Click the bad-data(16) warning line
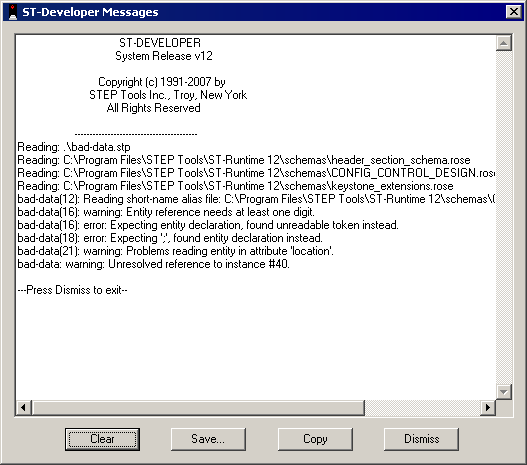Image resolution: width=527 pixels, height=465 pixels. (x=166, y=212)
